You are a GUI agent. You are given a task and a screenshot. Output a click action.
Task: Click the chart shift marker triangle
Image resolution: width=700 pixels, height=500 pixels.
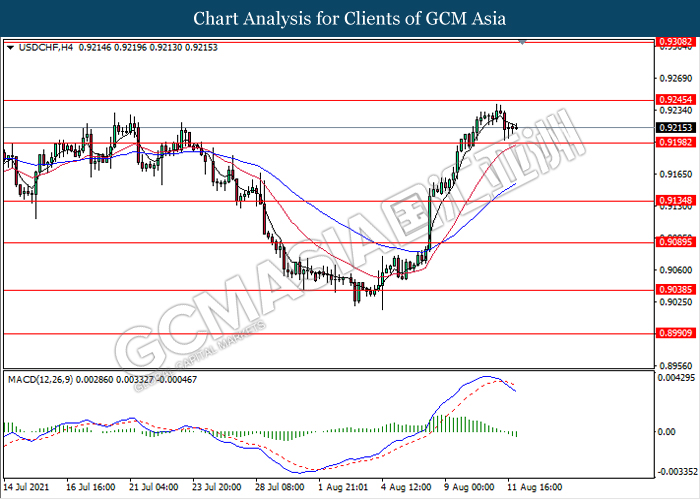[522, 42]
